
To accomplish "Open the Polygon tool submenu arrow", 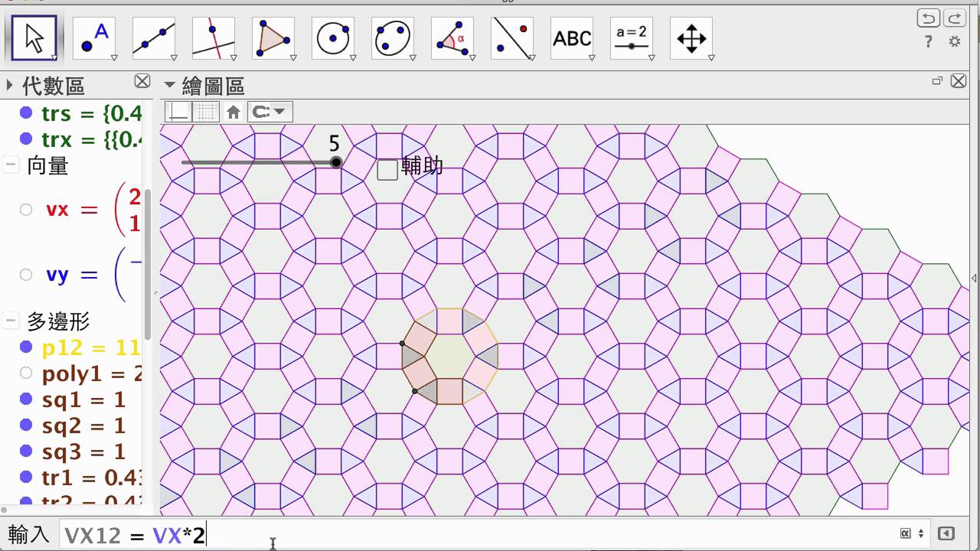I will click(292, 58).
